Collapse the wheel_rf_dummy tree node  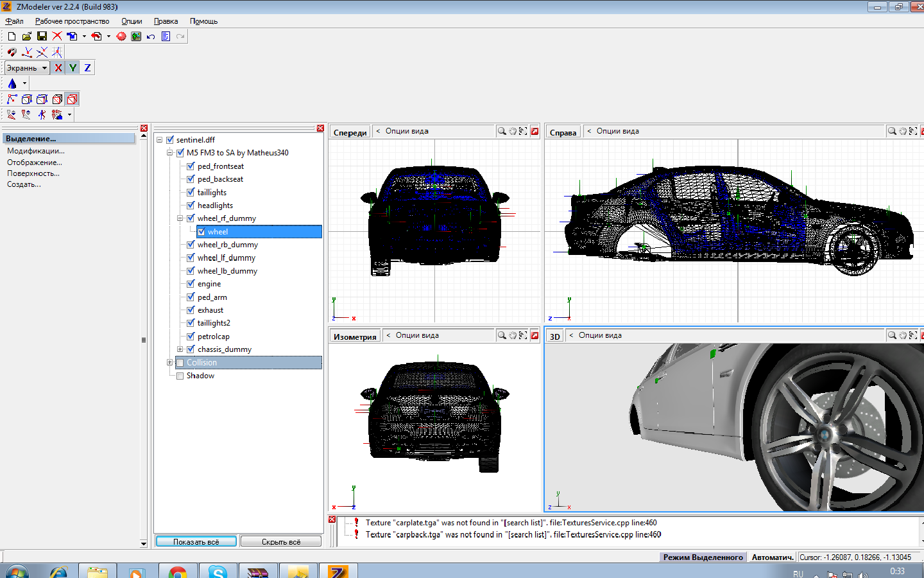[180, 218]
